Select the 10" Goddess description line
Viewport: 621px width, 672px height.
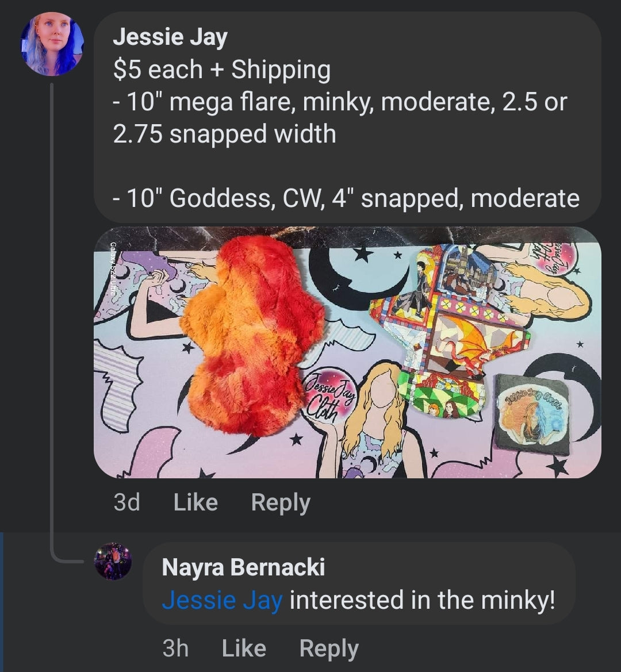[x=346, y=198]
